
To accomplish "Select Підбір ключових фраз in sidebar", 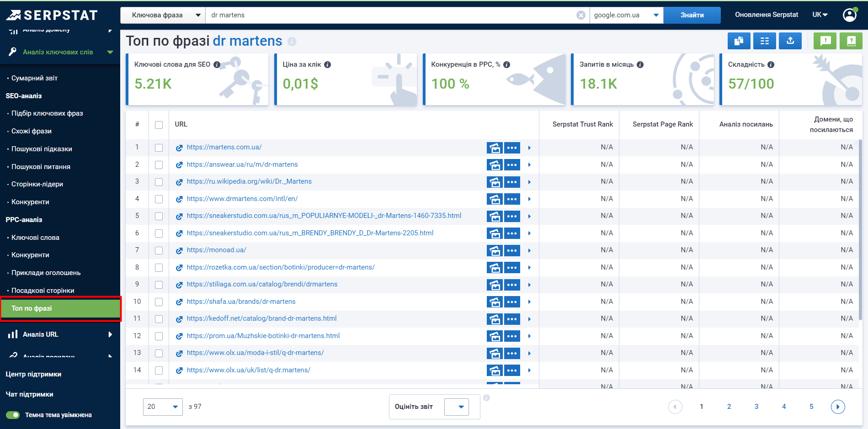I will [x=47, y=113].
